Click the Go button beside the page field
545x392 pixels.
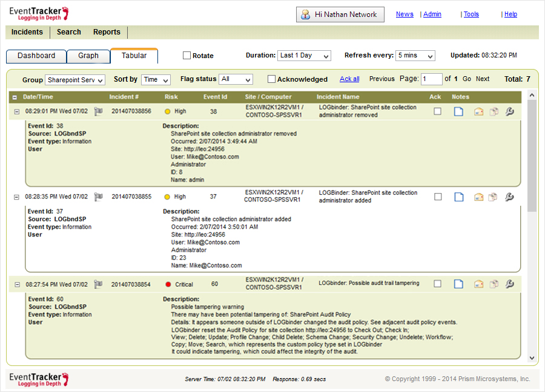[x=467, y=79]
